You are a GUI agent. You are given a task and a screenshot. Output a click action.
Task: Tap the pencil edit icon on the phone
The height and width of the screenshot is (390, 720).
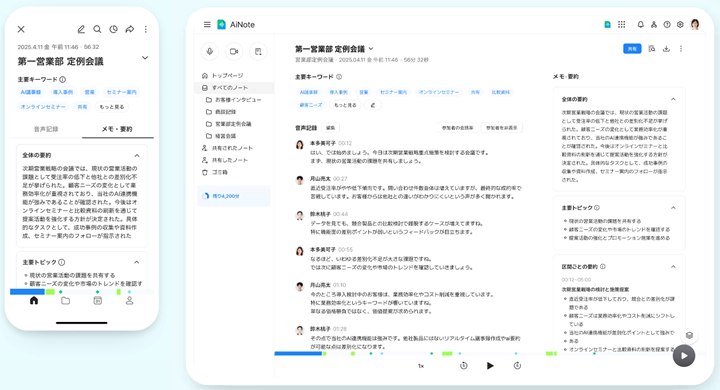pyautogui.click(x=81, y=29)
